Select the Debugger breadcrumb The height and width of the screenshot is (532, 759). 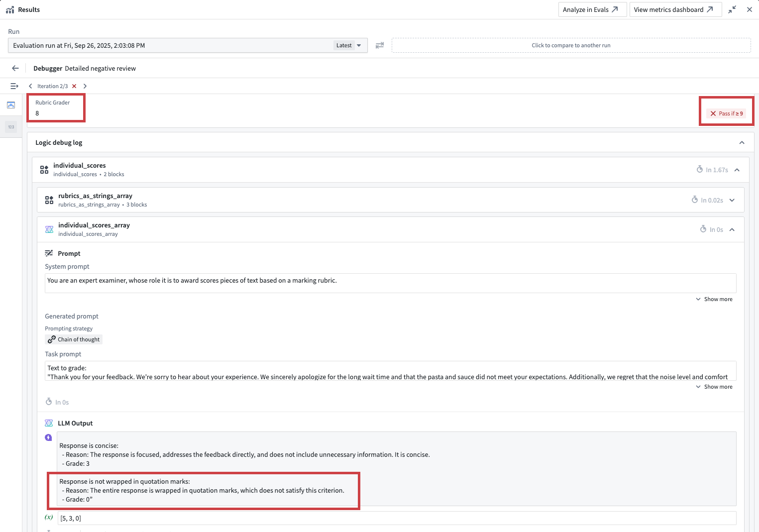tap(47, 68)
